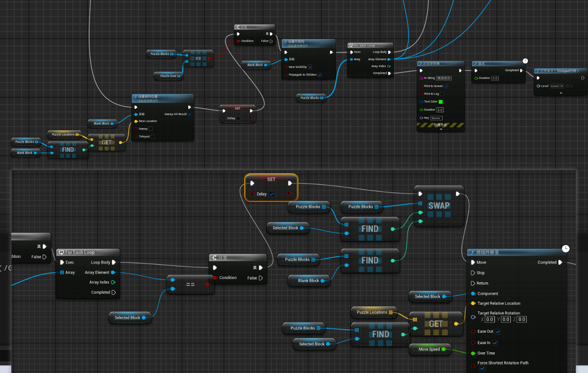
Task: Click the Component input pin on 将组件移至
Action: click(x=473, y=294)
